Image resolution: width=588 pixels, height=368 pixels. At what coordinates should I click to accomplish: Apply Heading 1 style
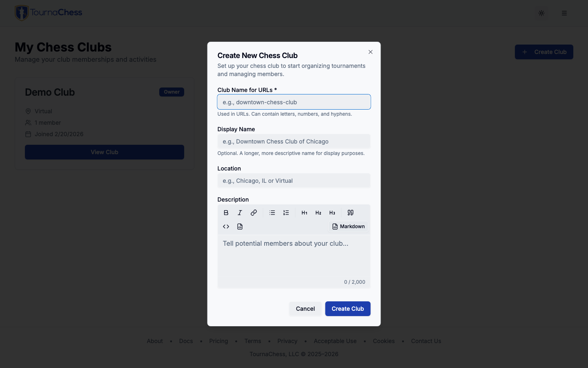[x=304, y=213]
